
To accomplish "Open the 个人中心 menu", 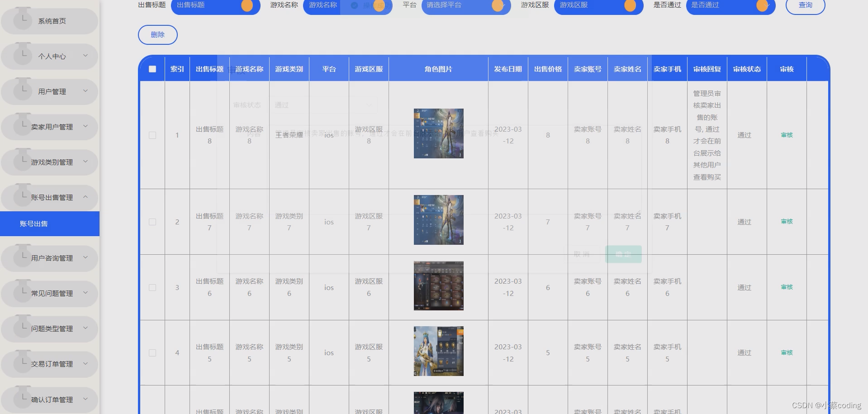I will click(49, 57).
